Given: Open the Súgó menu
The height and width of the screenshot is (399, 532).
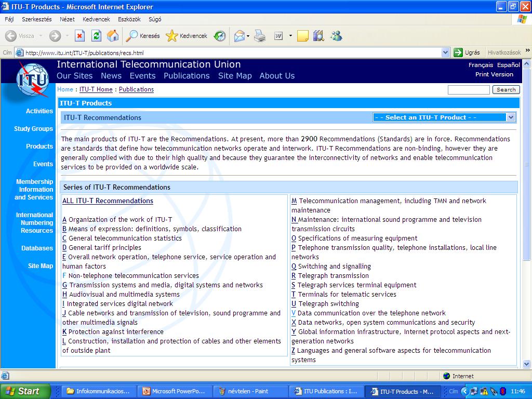Looking at the screenshot, I should (155, 19).
